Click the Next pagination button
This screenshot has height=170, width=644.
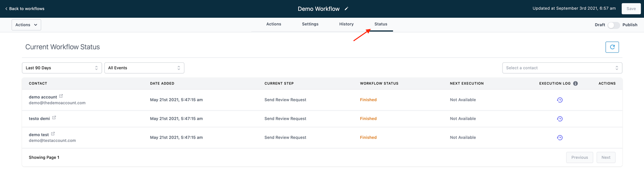pyautogui.click(x=606, y=158)
